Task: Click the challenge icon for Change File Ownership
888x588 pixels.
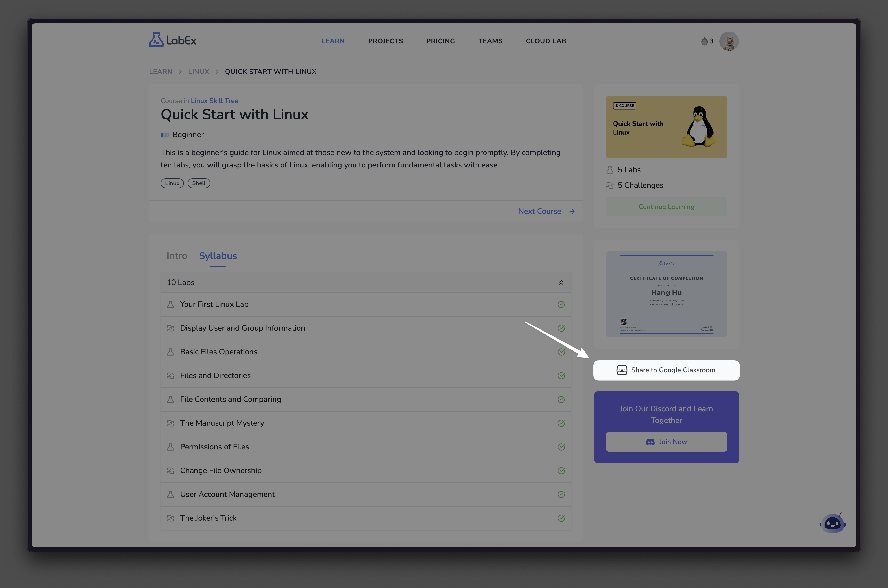Action: pyautogui.click(x=170, y=471)
